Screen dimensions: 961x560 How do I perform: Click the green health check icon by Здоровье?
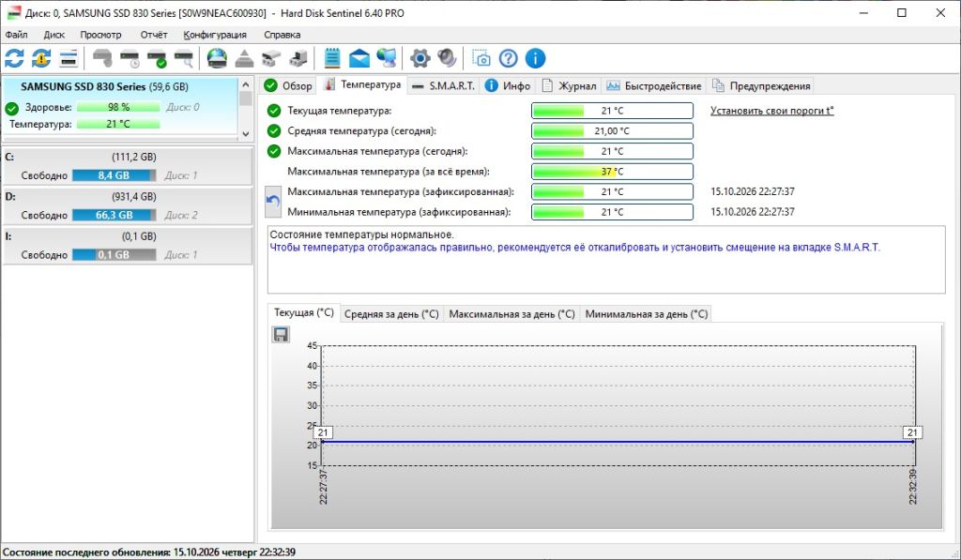pos(11,109)
